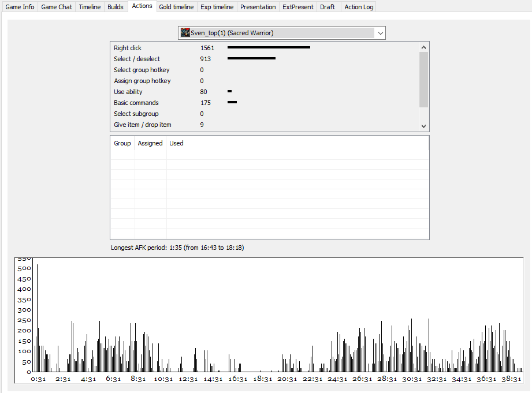
Task: Click the actions list scrollbar thumb
Action: coord(423,80)
